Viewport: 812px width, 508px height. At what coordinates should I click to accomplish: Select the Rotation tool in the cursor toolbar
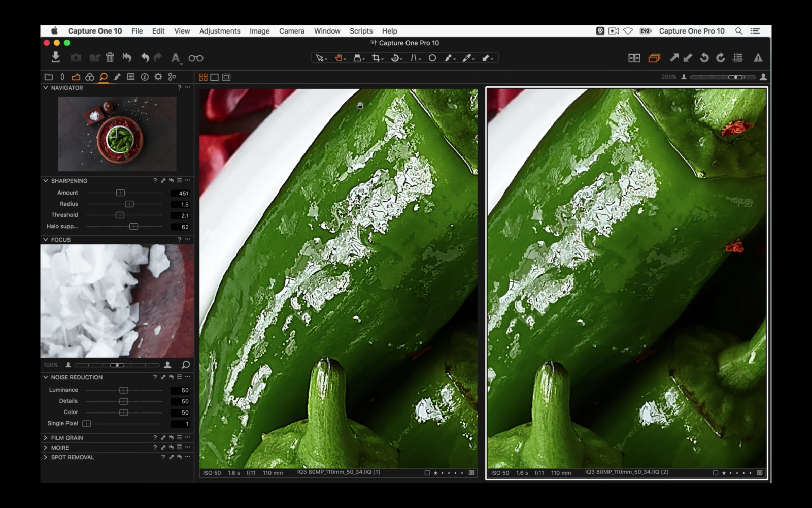(x=395, y=58)
